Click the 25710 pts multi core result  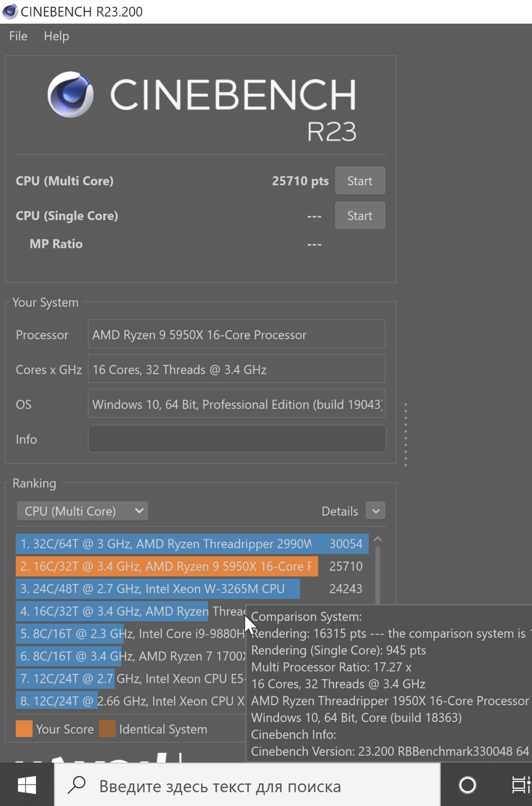(300, 181)
